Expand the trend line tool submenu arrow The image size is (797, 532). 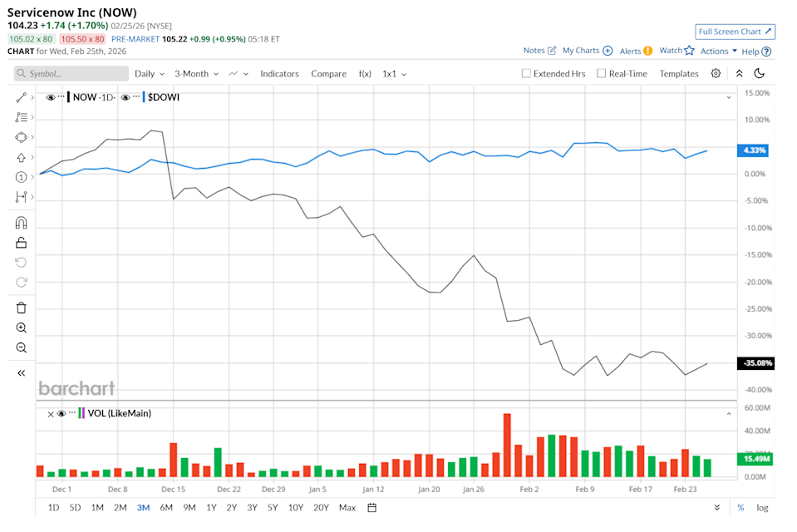click(x=32, y=97)
